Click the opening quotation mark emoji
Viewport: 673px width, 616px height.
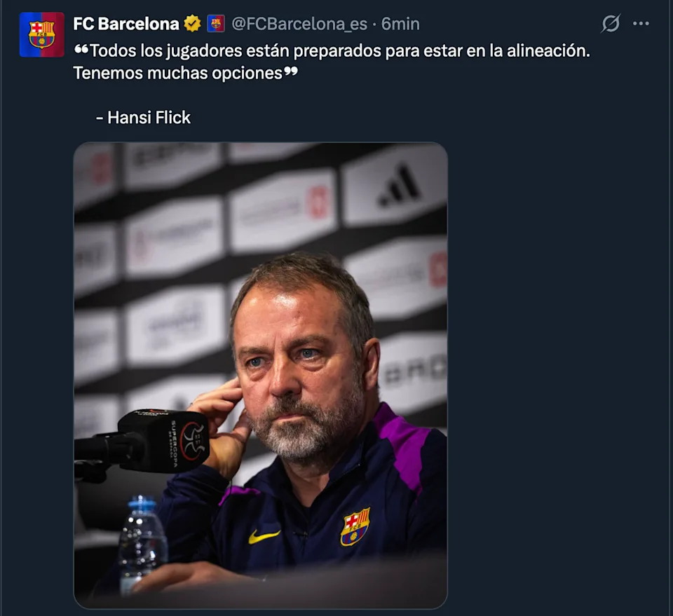pos(81,51)
